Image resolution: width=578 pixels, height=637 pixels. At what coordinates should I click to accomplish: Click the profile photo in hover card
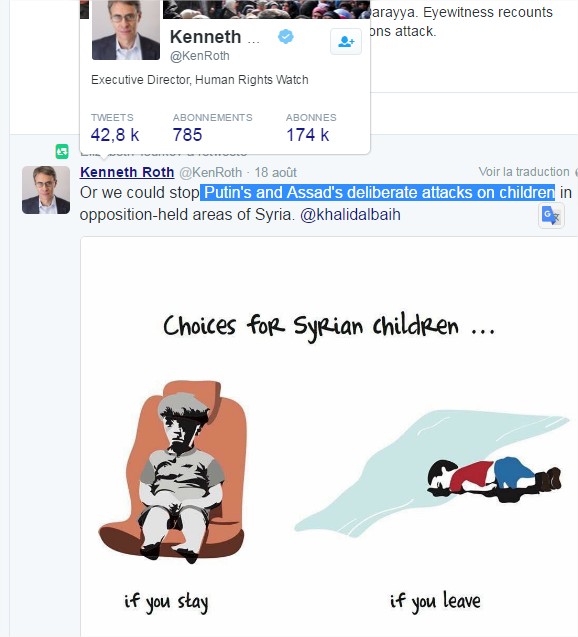click(126, 29)
